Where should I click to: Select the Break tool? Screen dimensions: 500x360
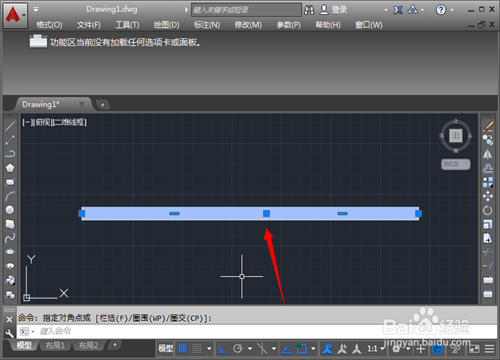(x=488, y=294)
